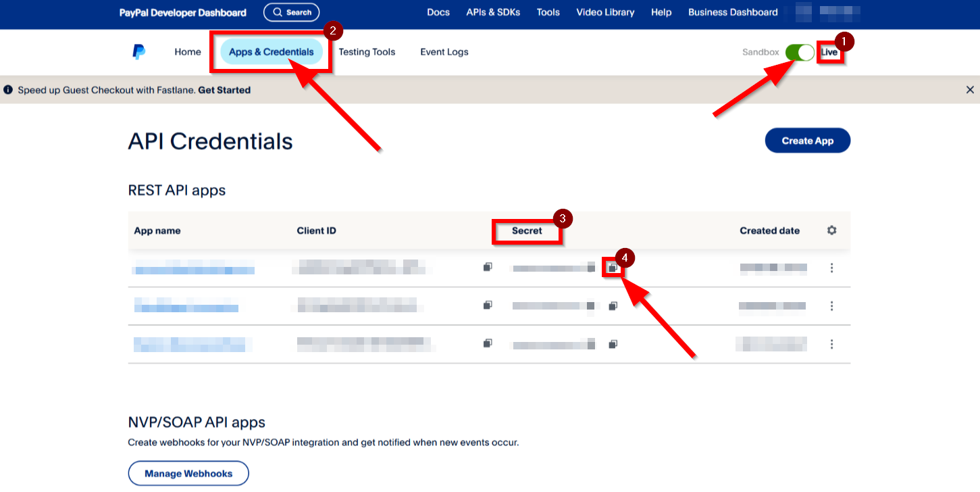Image resolution: width=980 pixels, height=492 pixels.
Task: Open the first app name link
Action: click(193, 268)
